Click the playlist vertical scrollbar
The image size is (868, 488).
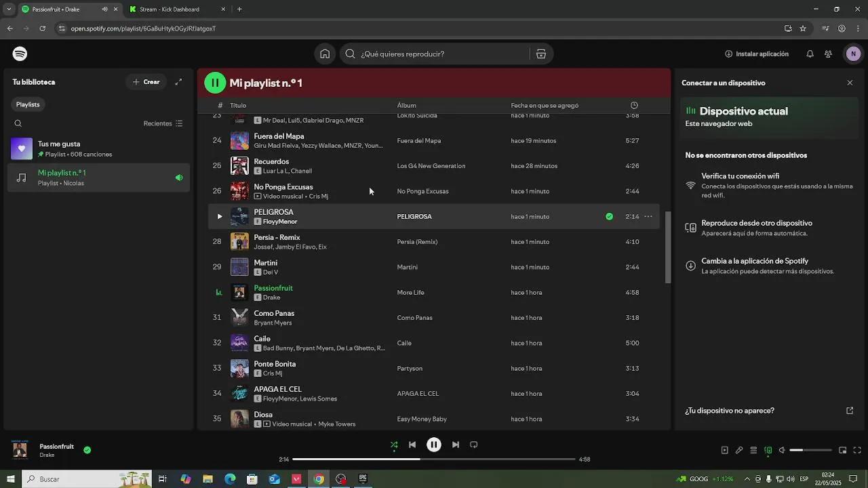click(x=668, y=247)
